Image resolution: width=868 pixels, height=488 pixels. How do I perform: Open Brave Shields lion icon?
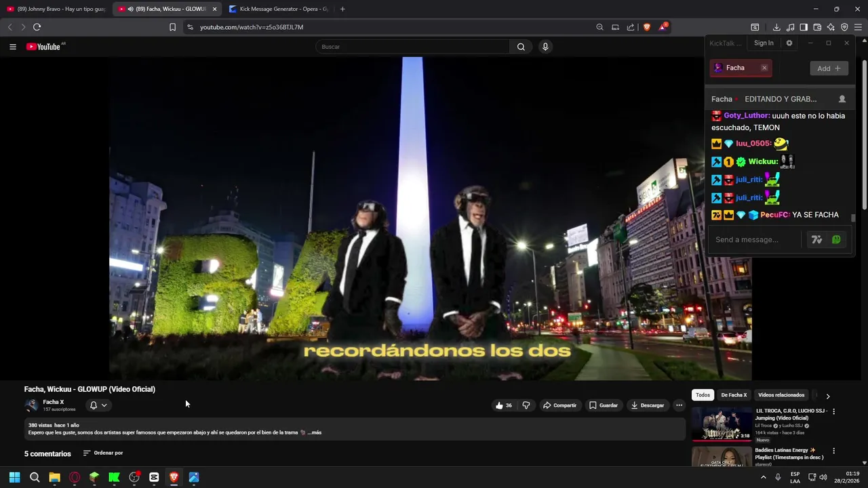coord(647,27)
